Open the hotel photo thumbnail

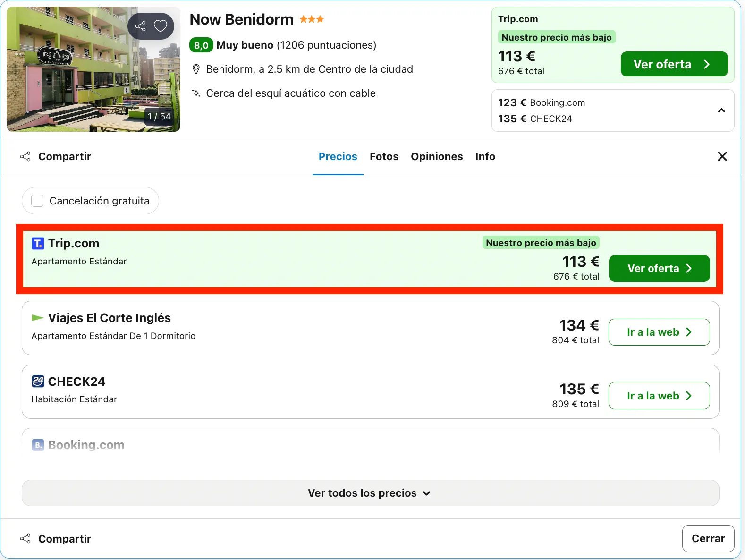pos(93,69)
